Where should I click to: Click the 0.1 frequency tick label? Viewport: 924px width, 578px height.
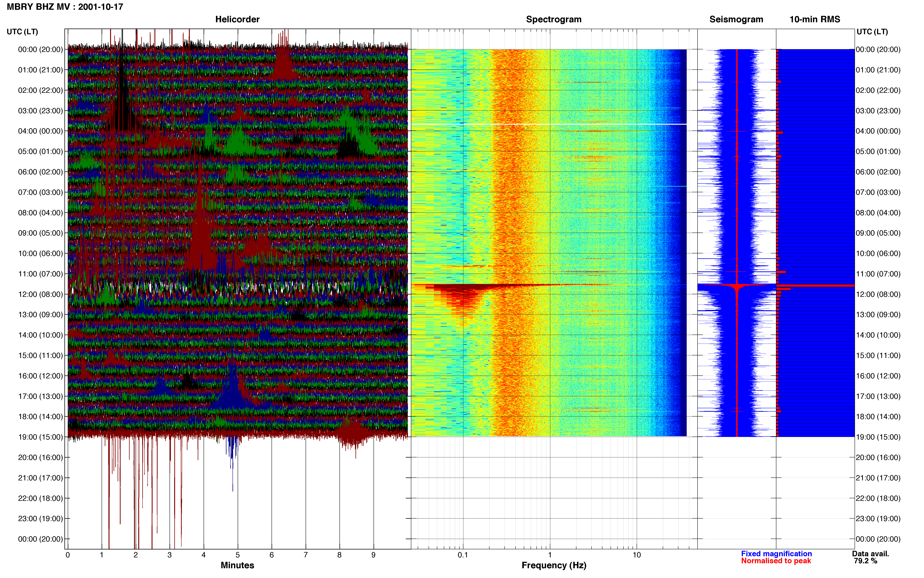pyautogui.click(x=463, y=555)
